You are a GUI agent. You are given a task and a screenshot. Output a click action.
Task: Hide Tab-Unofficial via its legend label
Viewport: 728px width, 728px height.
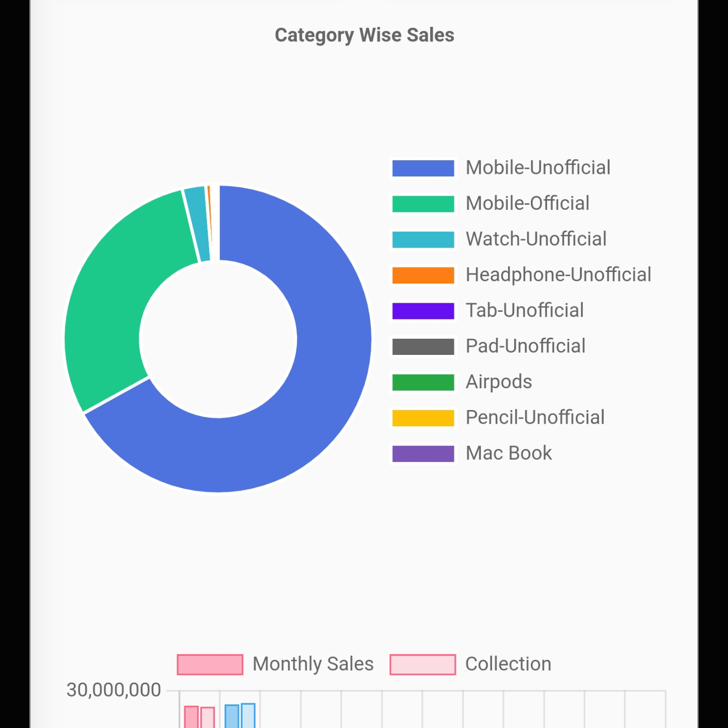point(524,310)
